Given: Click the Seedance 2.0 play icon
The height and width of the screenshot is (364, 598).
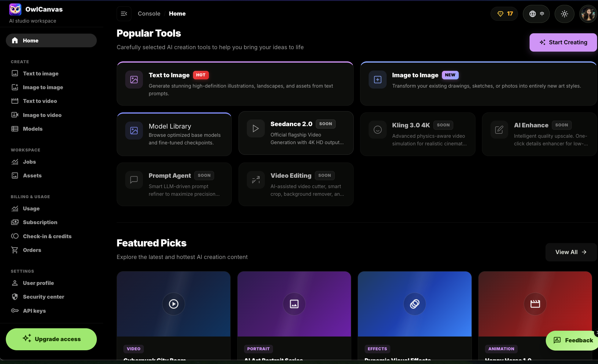Looking at the screenshot, I should coord(256,129).
